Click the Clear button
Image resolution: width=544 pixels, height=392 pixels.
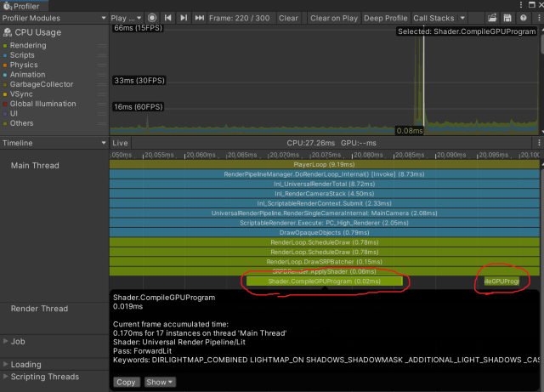pos(288,18)
